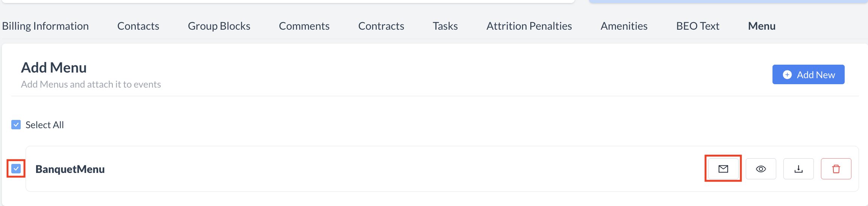The height and width of the screenshot is (206, 868).
Task: Open the Billing Information tab
Action: click(46, 26)
